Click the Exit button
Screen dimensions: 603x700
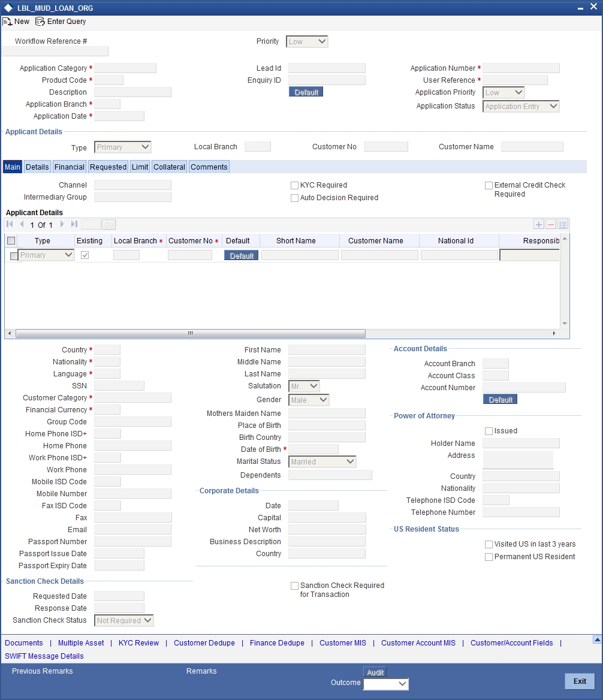pyautogui.click(x=580, y=681)
